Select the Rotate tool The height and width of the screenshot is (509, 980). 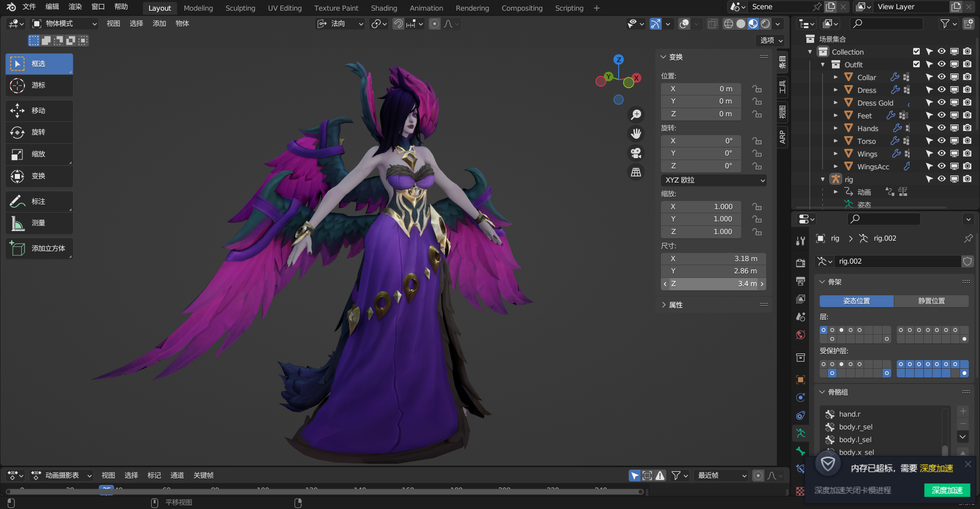click(39, 132)
